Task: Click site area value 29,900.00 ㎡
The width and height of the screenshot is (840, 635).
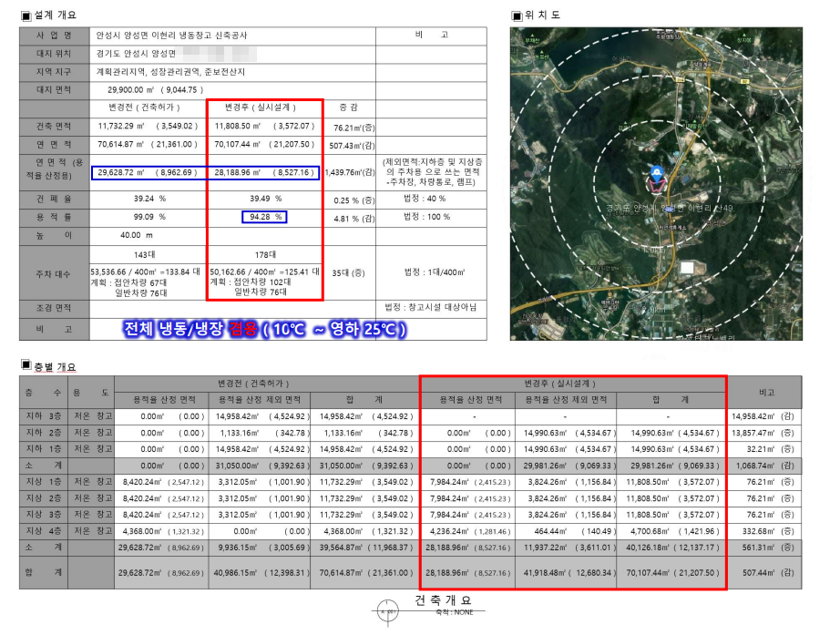Action: pyautogui.click(x=131, y=90)
